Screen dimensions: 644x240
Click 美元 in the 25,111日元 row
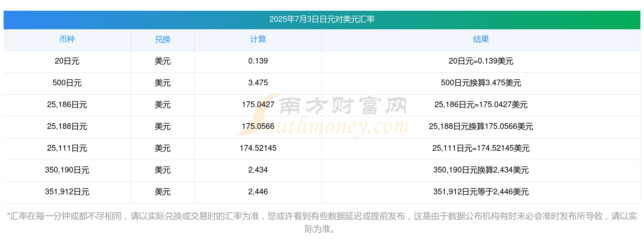(162, 148)
